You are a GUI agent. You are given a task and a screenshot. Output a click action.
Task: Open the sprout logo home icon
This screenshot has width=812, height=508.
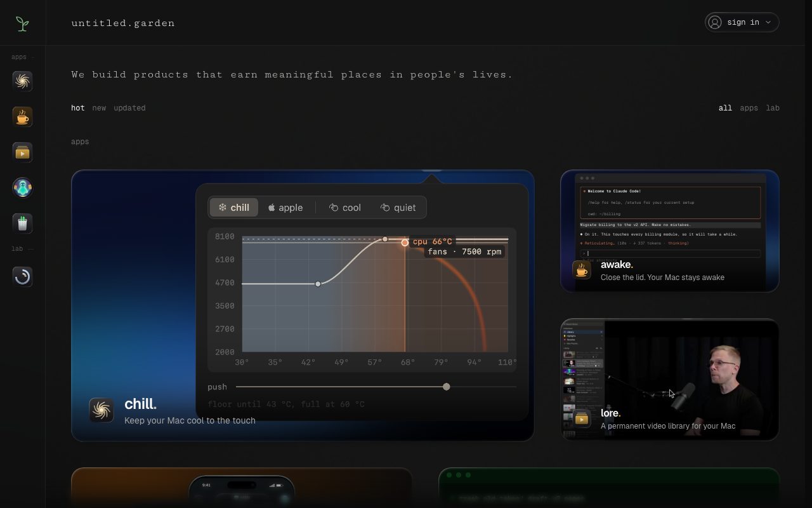[22, 23]
